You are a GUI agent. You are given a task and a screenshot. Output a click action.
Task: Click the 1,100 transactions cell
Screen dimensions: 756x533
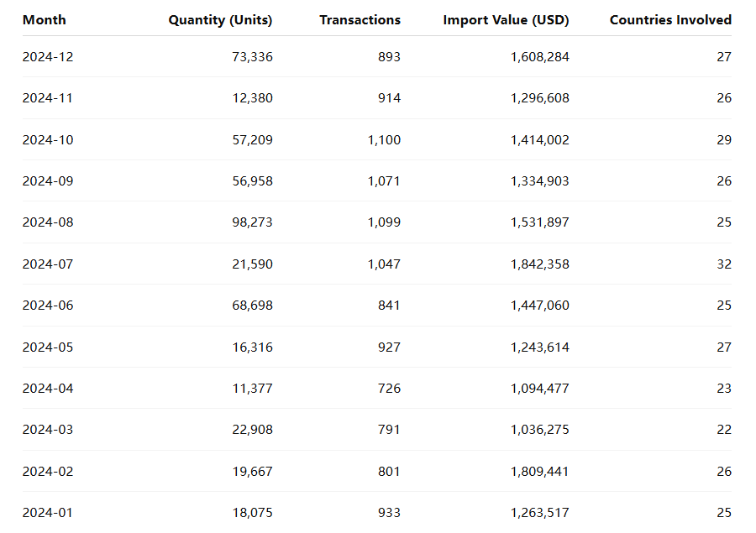pyautogui.click(x=384, y=140)
